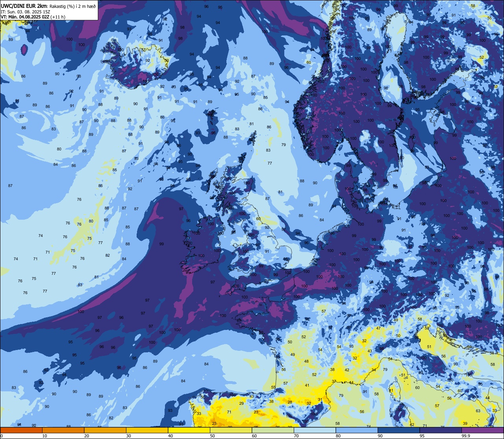Select the 70–80 pale blue legend swatch
The height and width of the screenshot is (439, 504).
click(315, 430)
